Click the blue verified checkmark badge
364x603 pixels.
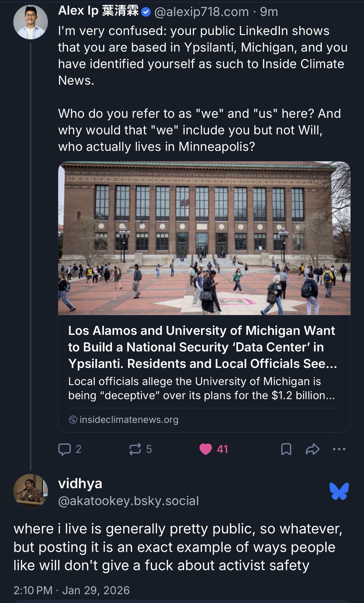tap(146, 12)
